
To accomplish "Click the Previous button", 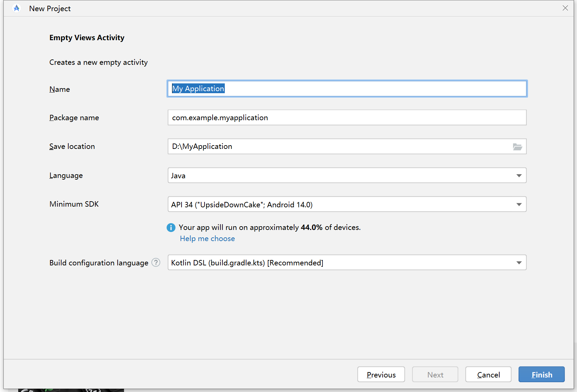I will click(381, 374).
